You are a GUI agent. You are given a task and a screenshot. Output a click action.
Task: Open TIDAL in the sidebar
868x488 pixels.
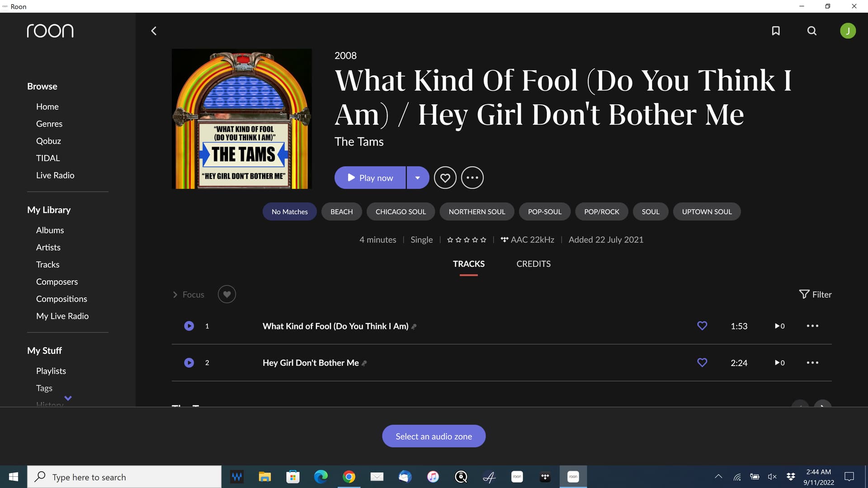point(48,158)
